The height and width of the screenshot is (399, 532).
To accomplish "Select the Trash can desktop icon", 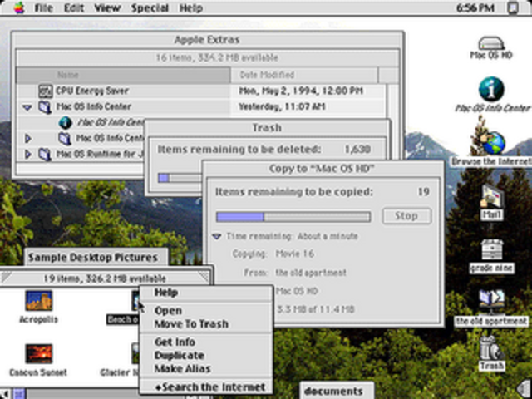I will pyautogui.click(x=491, y=349).
